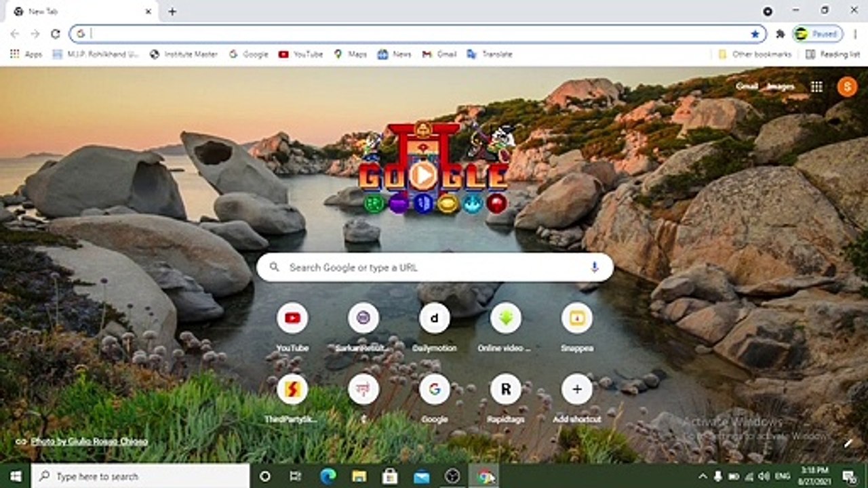
Task: Open Cortana from the taskbar
Action: 265,476
